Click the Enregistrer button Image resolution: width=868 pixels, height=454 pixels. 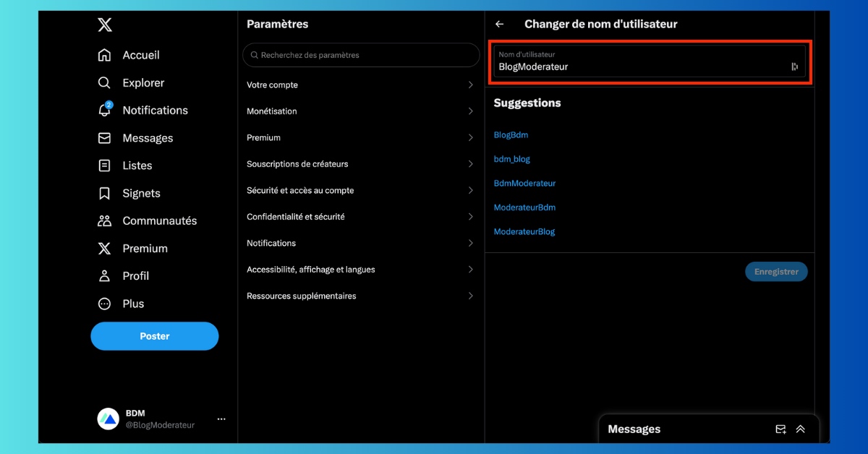[776, 272]
